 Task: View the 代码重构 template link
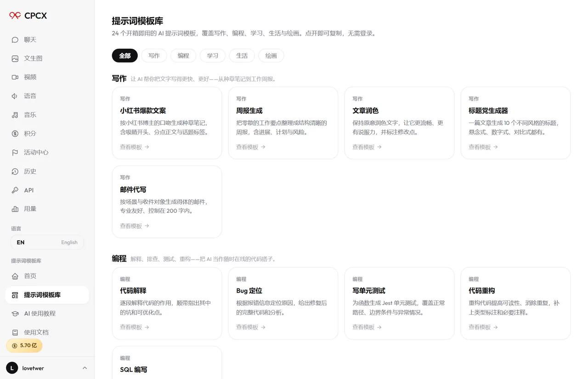coord(483,327)
